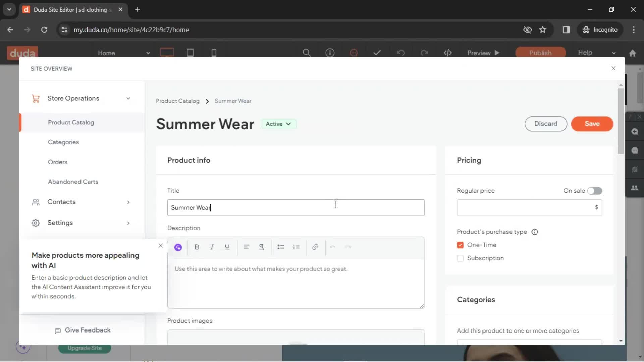Collapse the Store Operations section
644x362 pixels.
click(128, 98)
